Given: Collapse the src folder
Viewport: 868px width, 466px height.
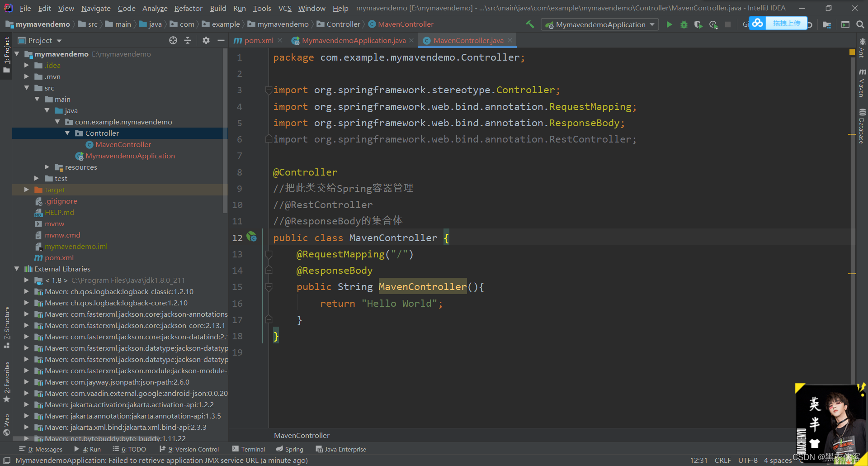Looking at the screenshot, I should (x=27, y=88).
